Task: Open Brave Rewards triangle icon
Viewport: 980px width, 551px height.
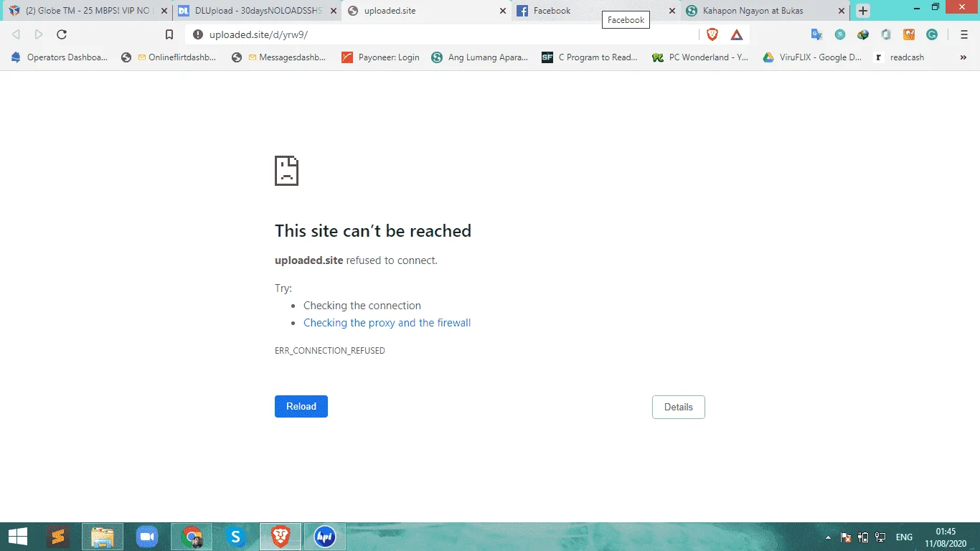Action: click(737, 34)
